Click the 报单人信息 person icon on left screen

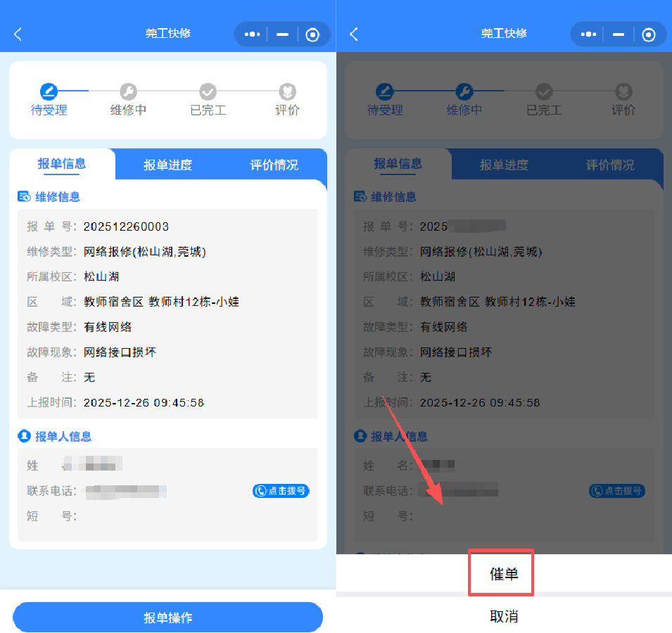[x=24, y=436]
